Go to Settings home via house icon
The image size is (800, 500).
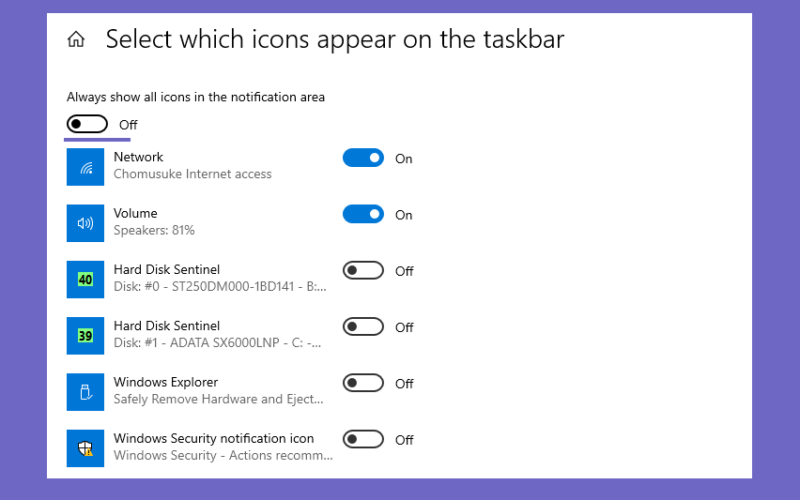(76, 39)
